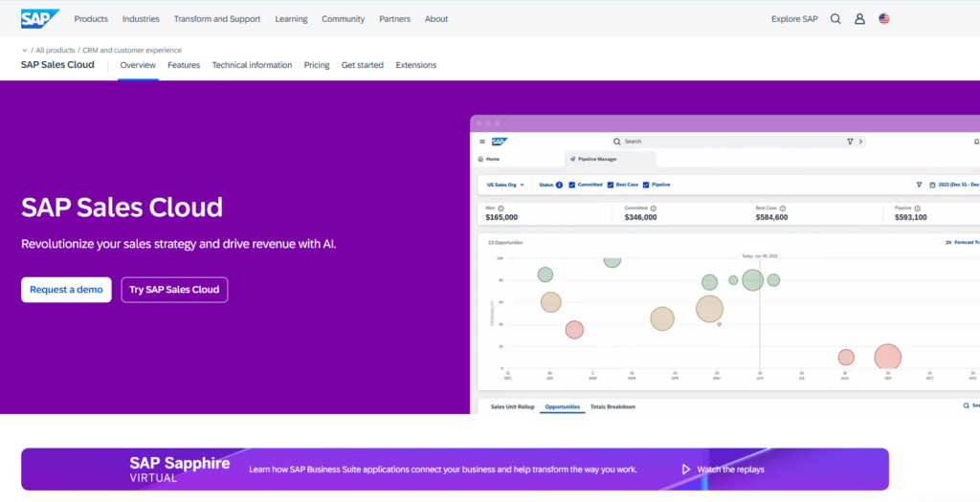980x502 pixels.
Task: Click the SAP Sales Cloud product title link
Action: (x=57, y=64)
